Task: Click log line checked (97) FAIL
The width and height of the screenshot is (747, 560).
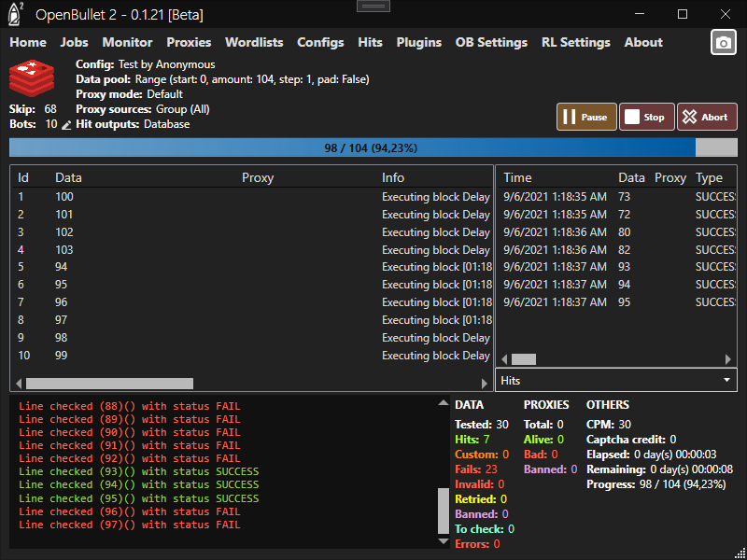Action: [x=130, y=525]
